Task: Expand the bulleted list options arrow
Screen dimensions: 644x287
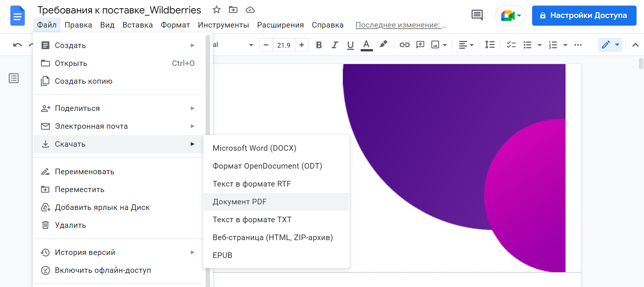Action: [x=540, y=45]
